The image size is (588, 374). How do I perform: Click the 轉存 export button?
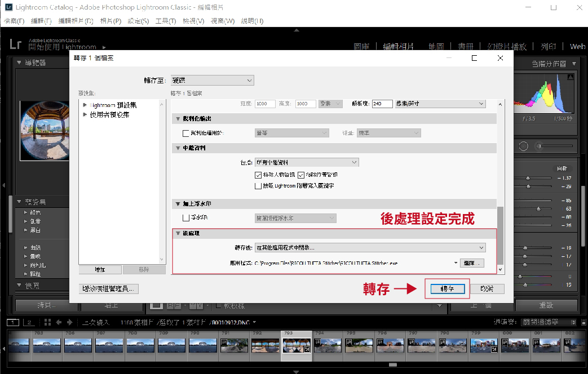pos(446,288)
